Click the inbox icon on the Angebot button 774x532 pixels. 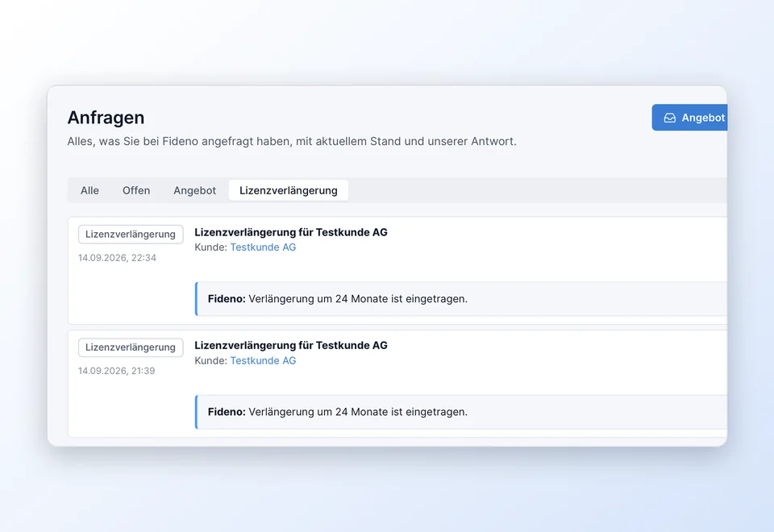pyautogui.click(x=669, y=118)
